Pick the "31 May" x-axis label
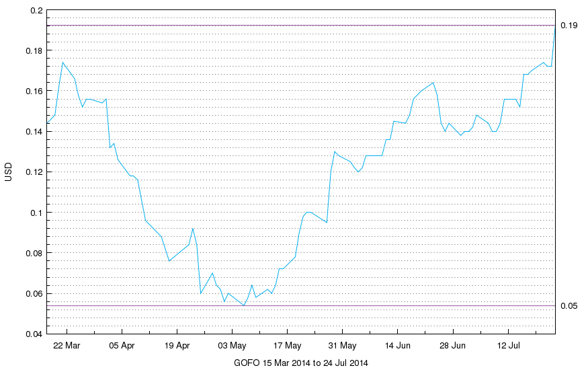The height and width of the screenshot is (370, 588). [x=342, y=346]
